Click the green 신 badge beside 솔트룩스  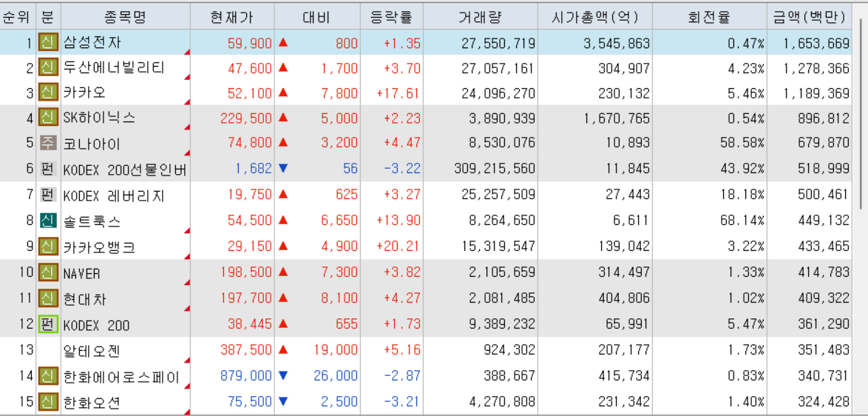click(x=48, y=221)
